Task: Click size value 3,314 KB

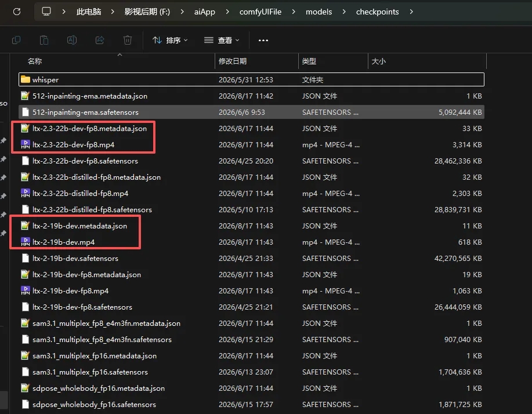Action: tap(467, 145)
